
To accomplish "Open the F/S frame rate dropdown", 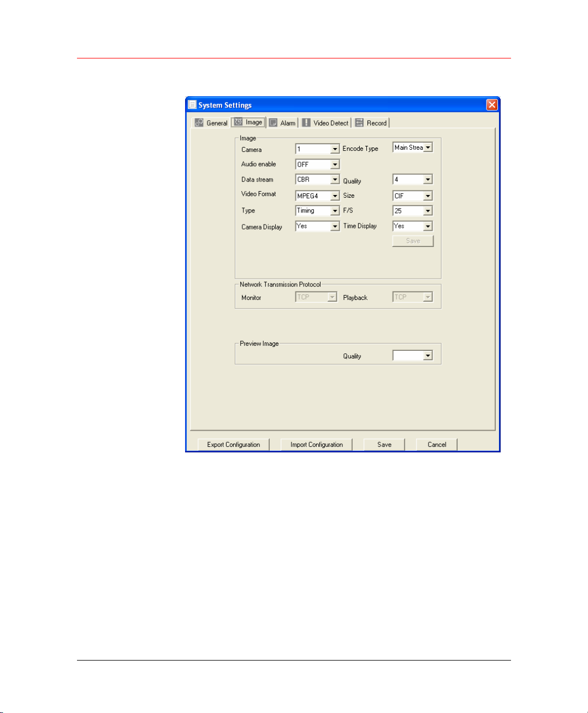I will coord(428,211).
